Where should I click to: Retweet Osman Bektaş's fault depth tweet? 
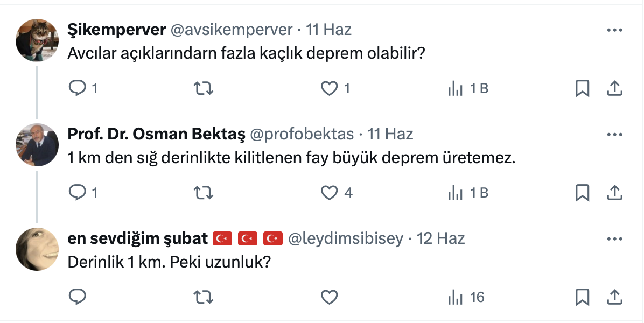[x=203, y=192]
